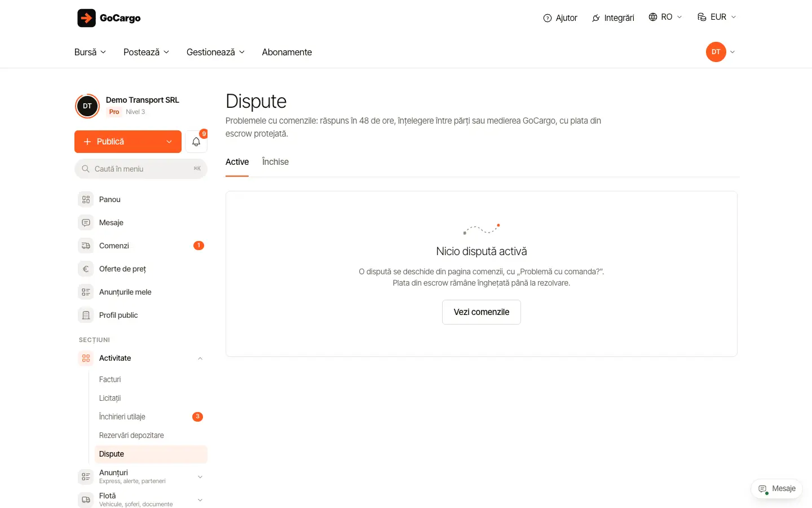This screenshot has width=812, height=508.
Task: Open the RO language selector
Action: (x=665, y=17)
